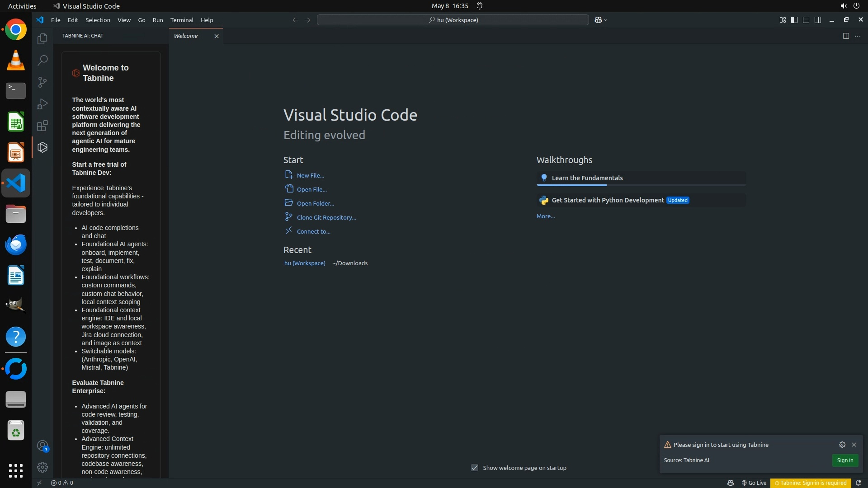The width and height of the screenshot is (868, 488).
Task: Uncheck Show welcome page on startup
Action: tap(475, 468)
